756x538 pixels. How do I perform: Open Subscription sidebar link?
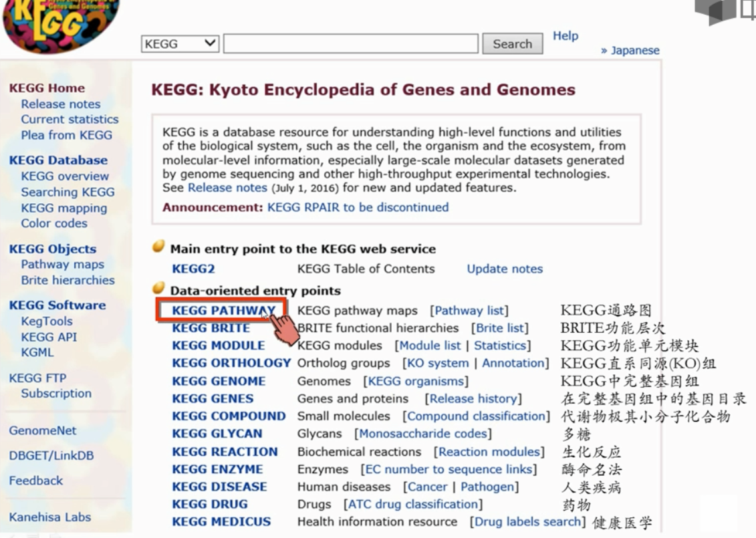(56, 394)
